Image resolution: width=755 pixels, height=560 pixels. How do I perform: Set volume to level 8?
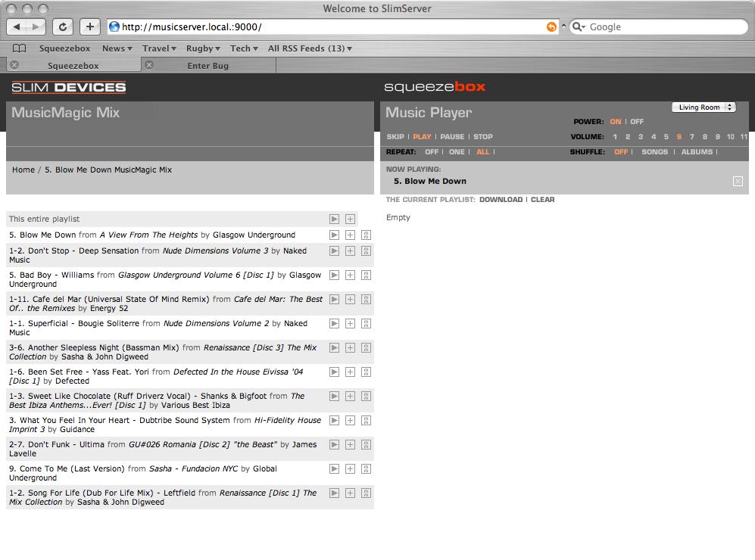[704, 137]
